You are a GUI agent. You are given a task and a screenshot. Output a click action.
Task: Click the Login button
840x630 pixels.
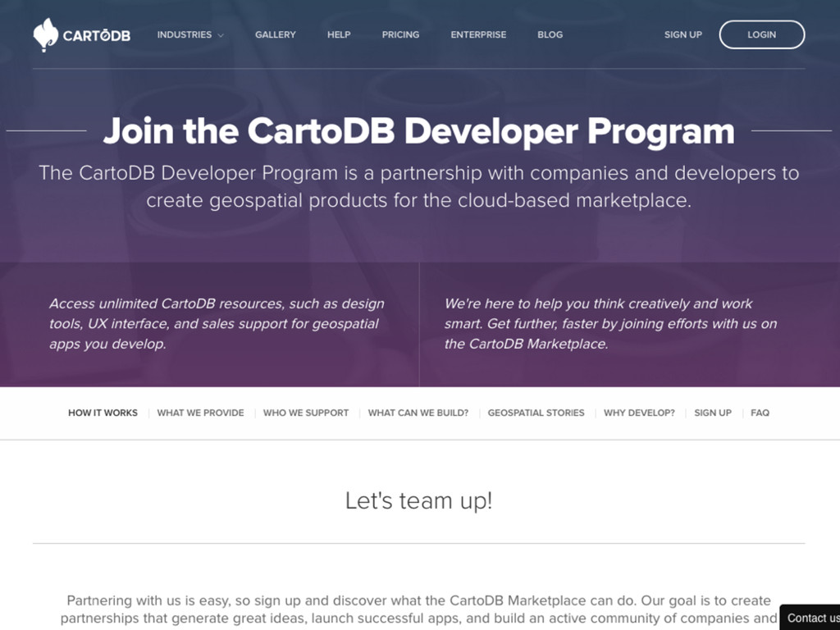(x=762, y=34)
